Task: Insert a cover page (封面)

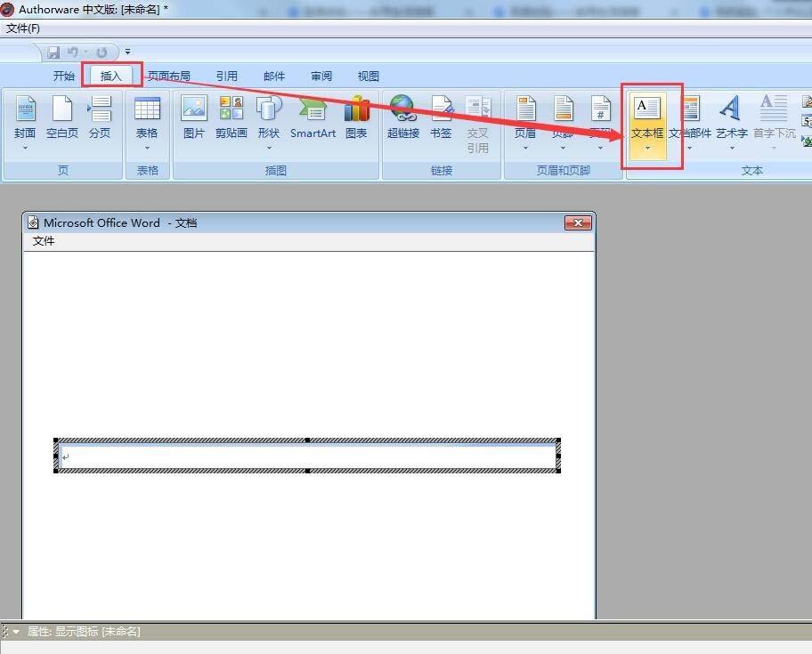Action: coord(25,117)
